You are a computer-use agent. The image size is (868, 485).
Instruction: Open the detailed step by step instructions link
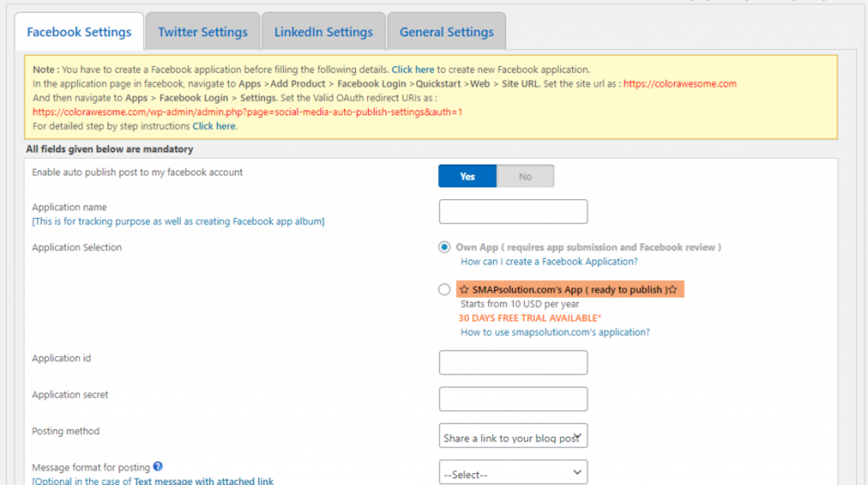click(214, 126)
